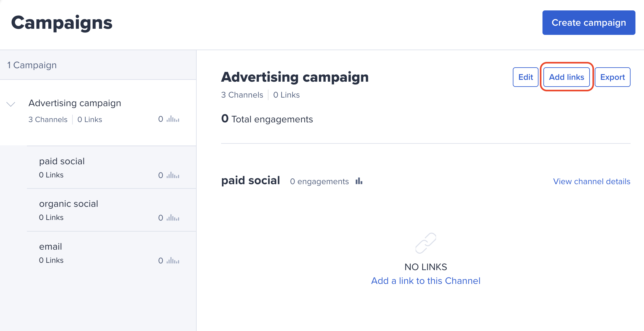
Task: Open analytics chart for Advertising campaign row
Action: click(x=172, y=119)
